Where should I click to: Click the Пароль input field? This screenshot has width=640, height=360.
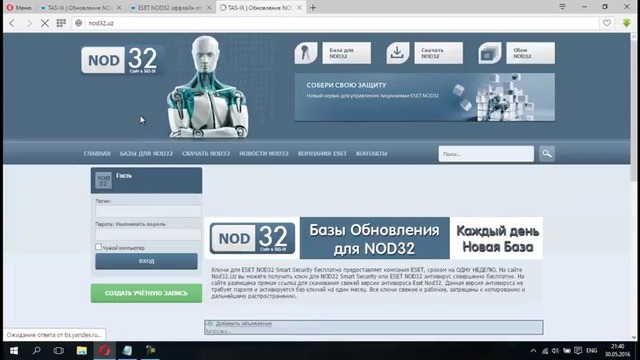pyautogui.click(x=148, y=234)
